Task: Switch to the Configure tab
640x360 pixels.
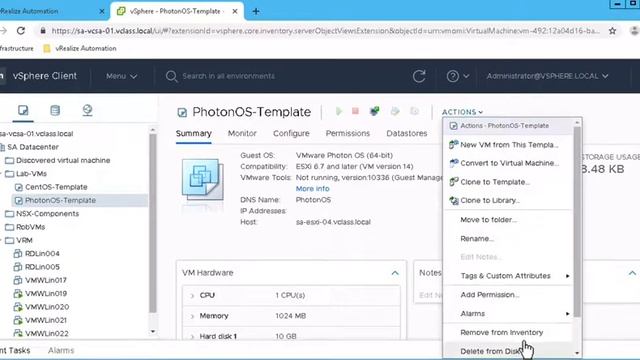Action: 291,133
